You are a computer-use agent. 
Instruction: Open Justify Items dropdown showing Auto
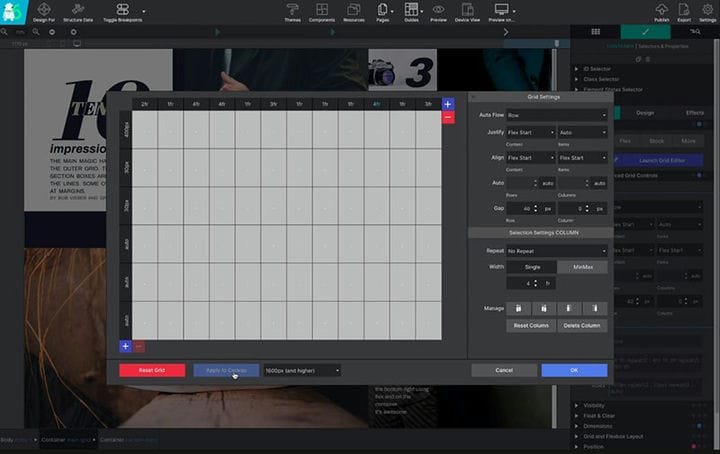point(582,133)
